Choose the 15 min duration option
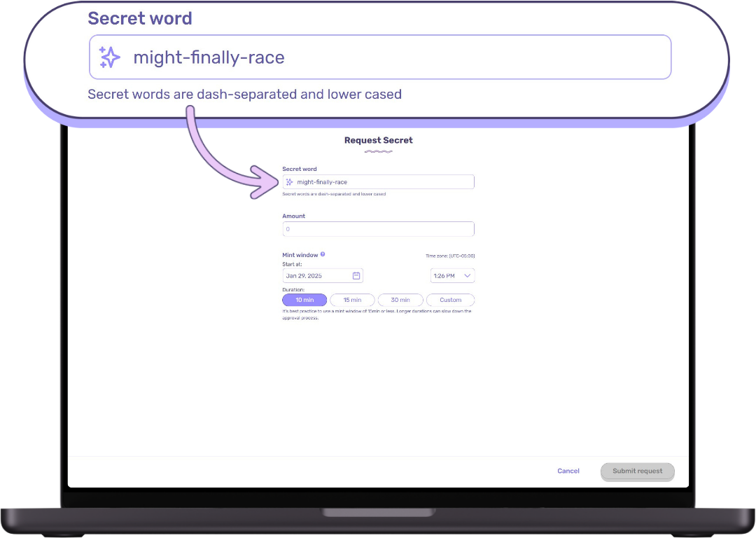 [x=352, y=300]
